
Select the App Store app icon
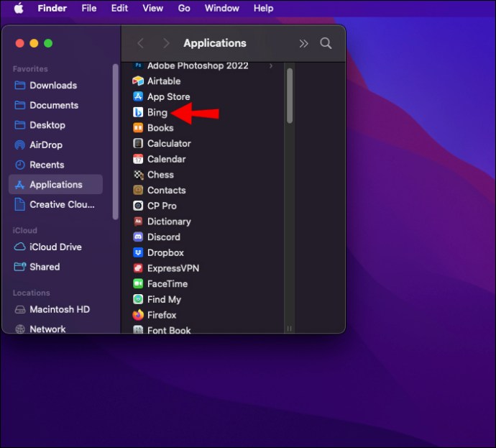pos(138,96)
